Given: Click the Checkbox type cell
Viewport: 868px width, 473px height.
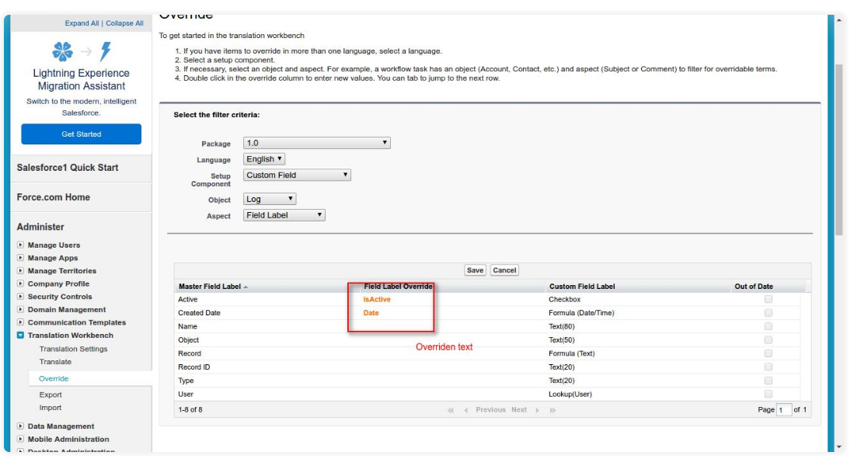Looking at the screenshot, I should click(565, 299).
